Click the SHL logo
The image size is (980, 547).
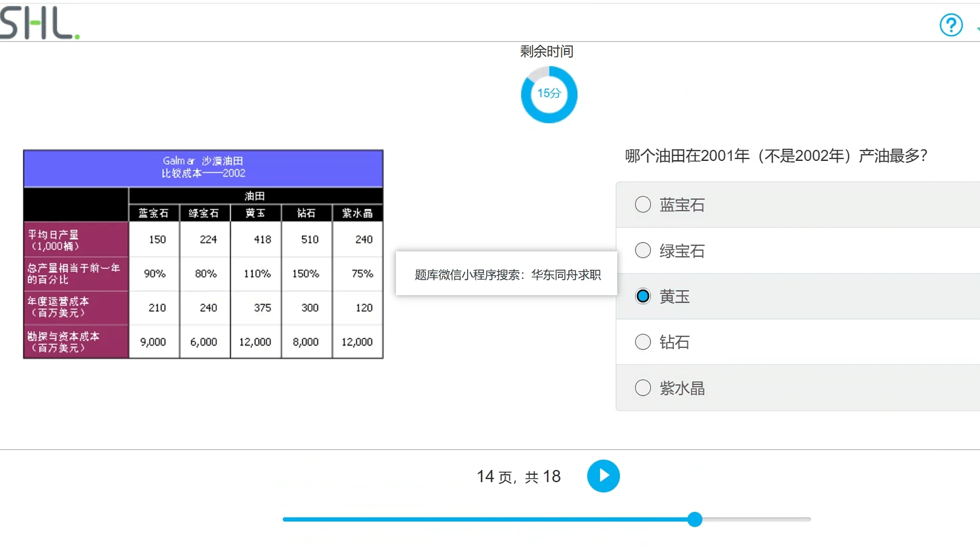click(x=39, y=23)
